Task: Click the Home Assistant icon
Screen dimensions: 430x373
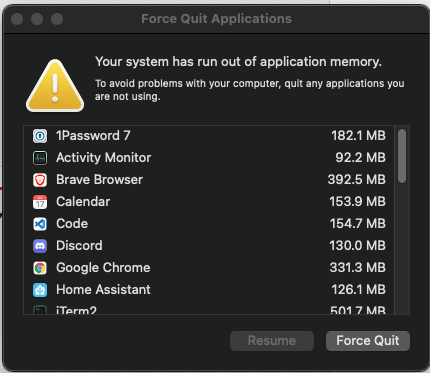Action: coord(40,290)
